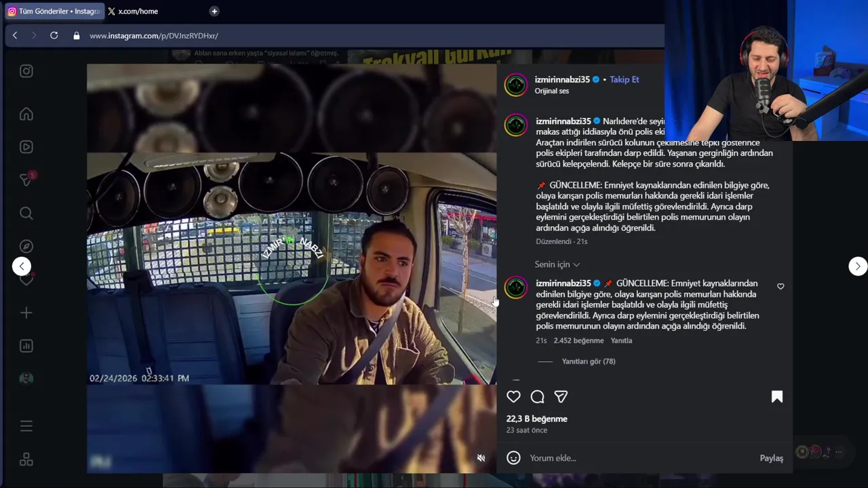The width and height of the screenshot is (868, 488).
Task: Click browser forward arrow
Action: [34, 35]
